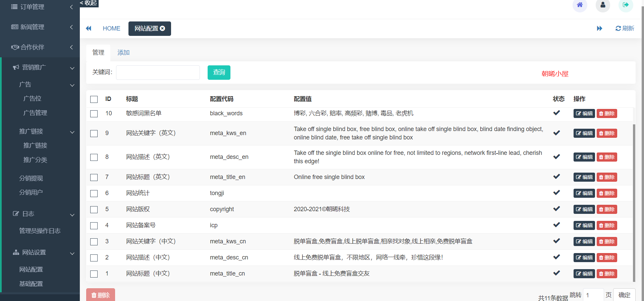This screenshot has height=301, width=644.
Task: Click the home icon in top bar
Action: (580, 5)
